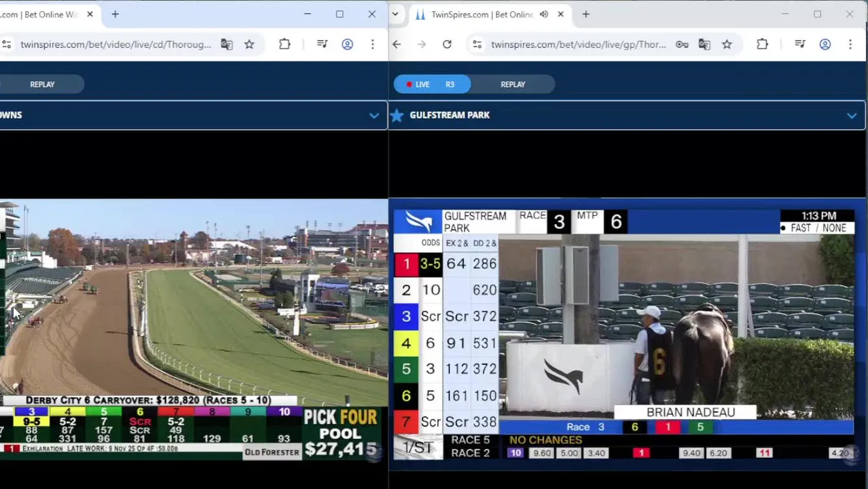Open site info icon in right window
This screenshot has height=489, width=868.
click(x=477, y=44)
